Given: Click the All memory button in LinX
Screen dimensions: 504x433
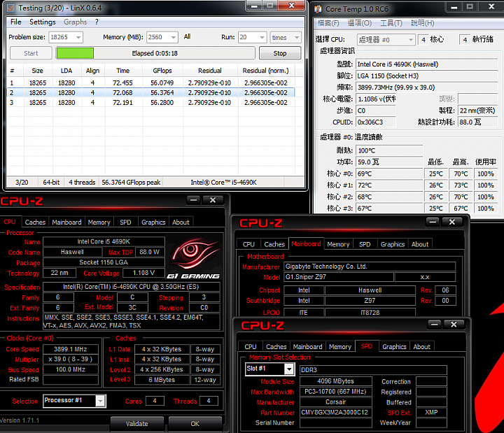Looking at the screenshot, I should (x=187, y=37).
